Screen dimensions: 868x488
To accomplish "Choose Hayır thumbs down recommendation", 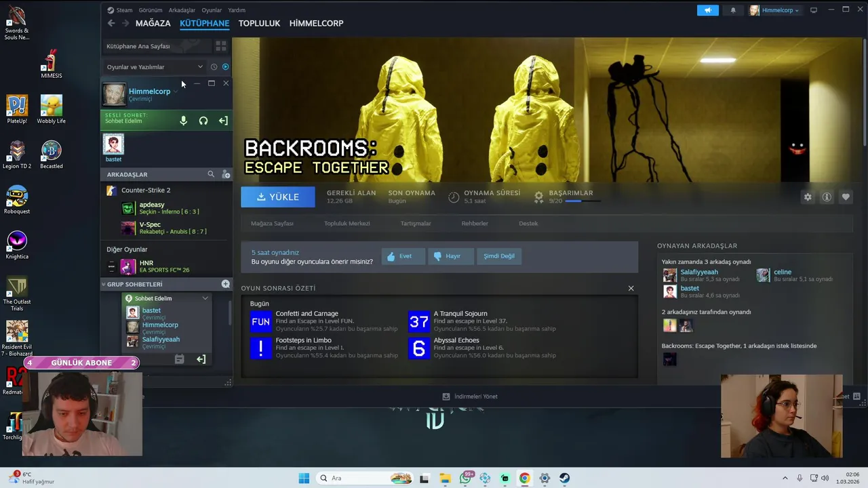I will tap(452, 256).
